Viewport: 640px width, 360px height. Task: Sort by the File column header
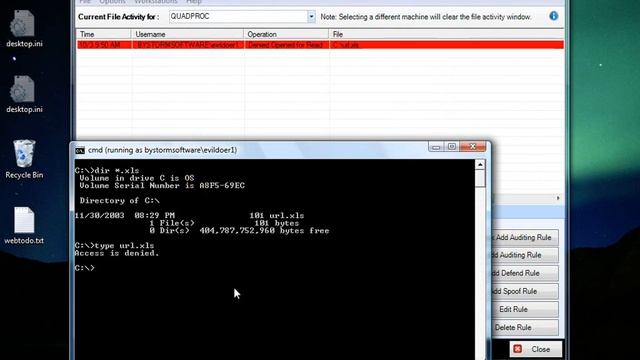pyautogui.click(x=446, y=34)
